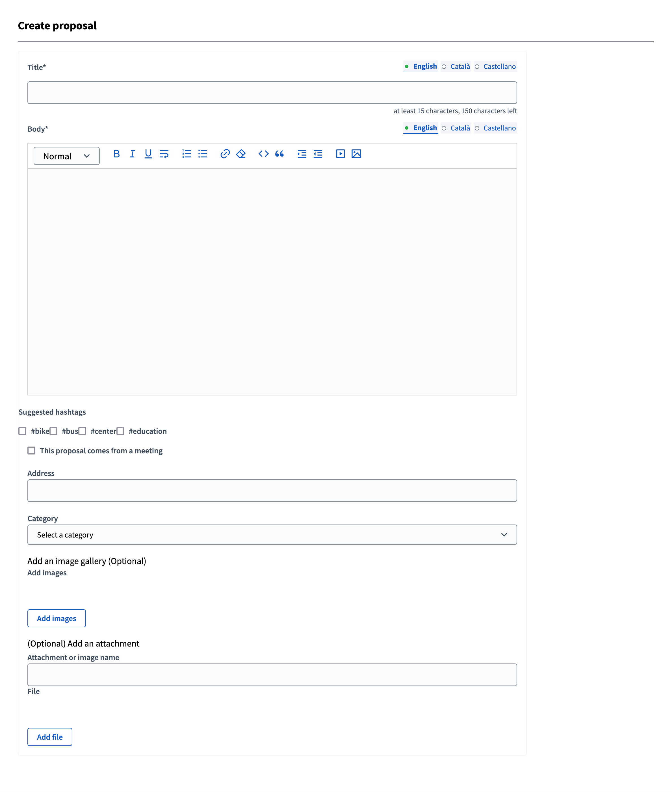Click the Add file button
Image resolution: width=672 pixels, height=792 pixels.
pos(49,736)
